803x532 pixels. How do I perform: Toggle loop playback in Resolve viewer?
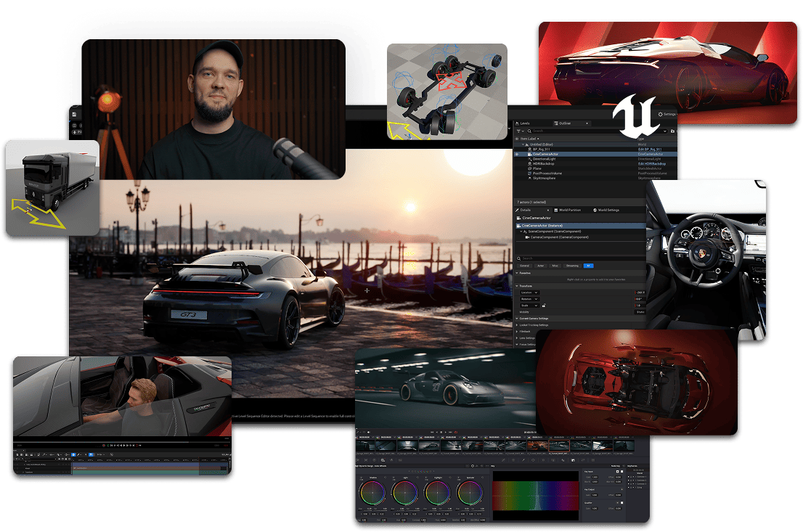[x=456, y=432]
